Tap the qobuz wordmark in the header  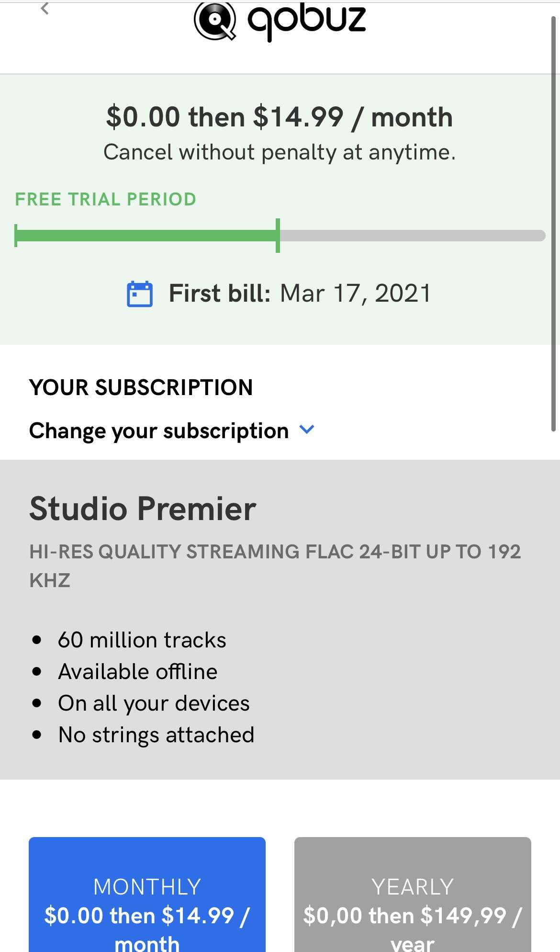(306, 21)
